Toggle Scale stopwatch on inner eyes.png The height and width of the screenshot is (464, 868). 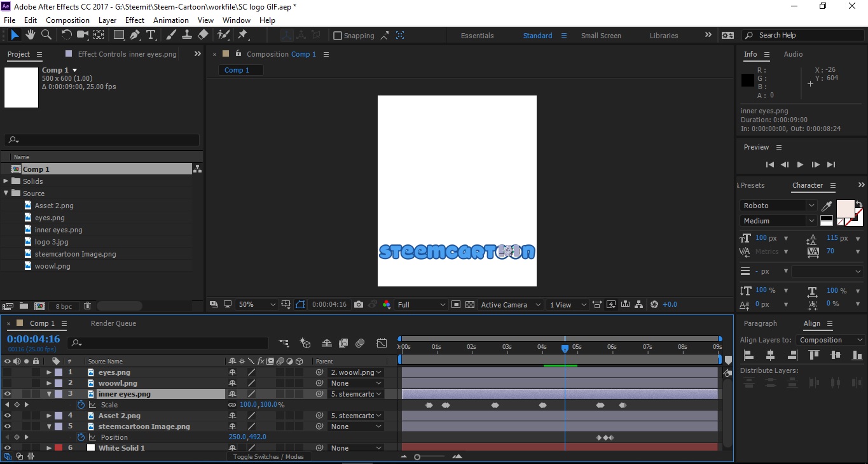(x=81, y=405)
